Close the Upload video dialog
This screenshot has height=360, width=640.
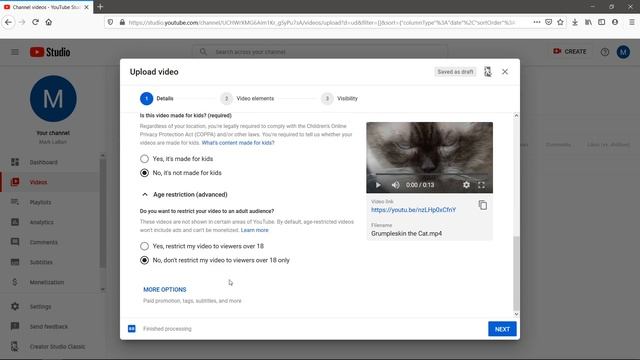tap(505, 72)
